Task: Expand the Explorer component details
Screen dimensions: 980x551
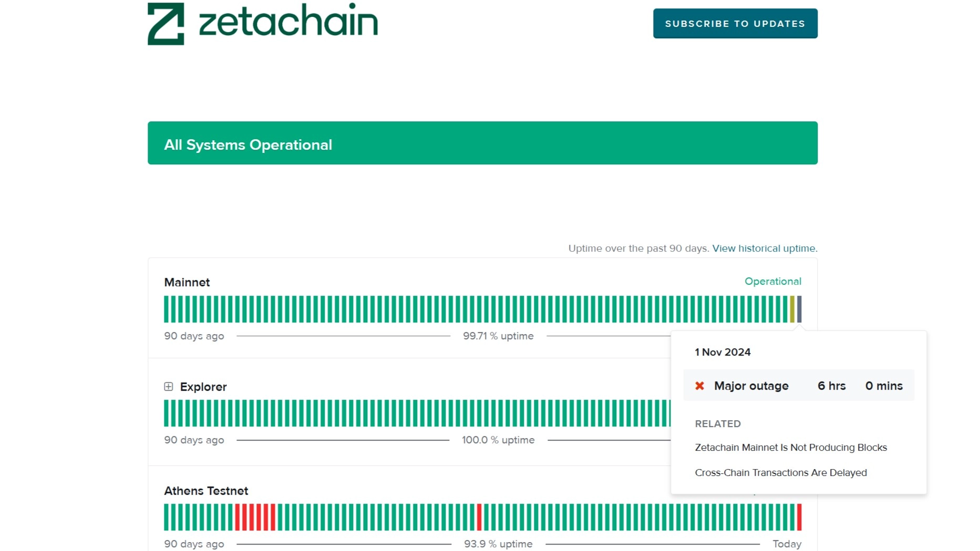Action: click(x=168, y=387)
